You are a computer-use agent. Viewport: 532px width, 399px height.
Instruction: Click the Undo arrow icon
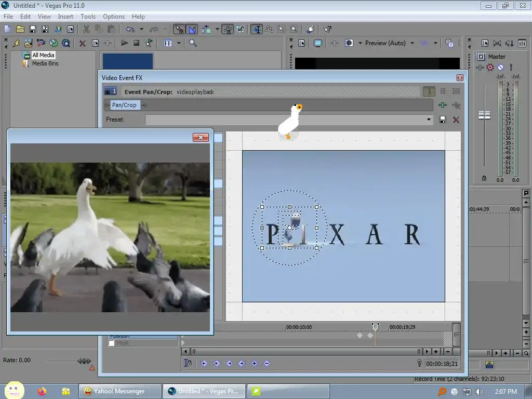[x=130, y=29]
